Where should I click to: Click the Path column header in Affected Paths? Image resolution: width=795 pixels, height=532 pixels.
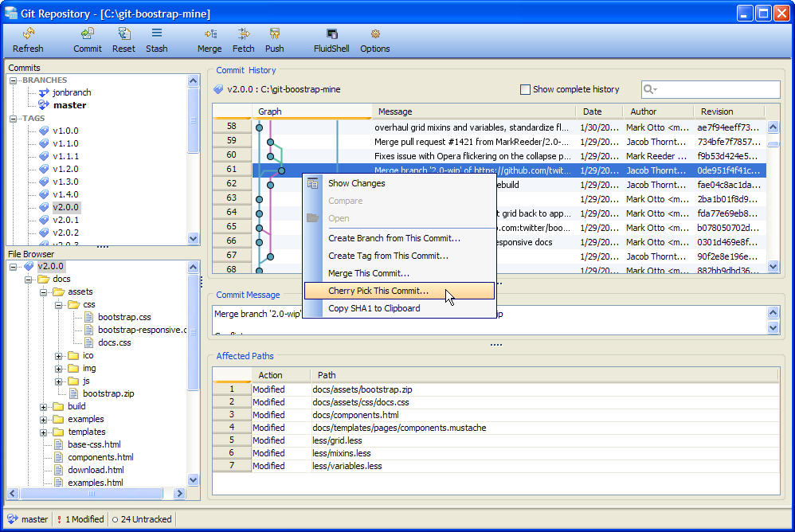point(545,375)
